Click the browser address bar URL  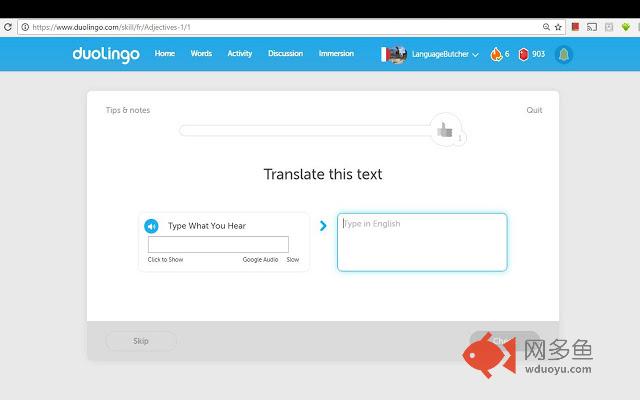pyautogui.click(x=111, y=27)
